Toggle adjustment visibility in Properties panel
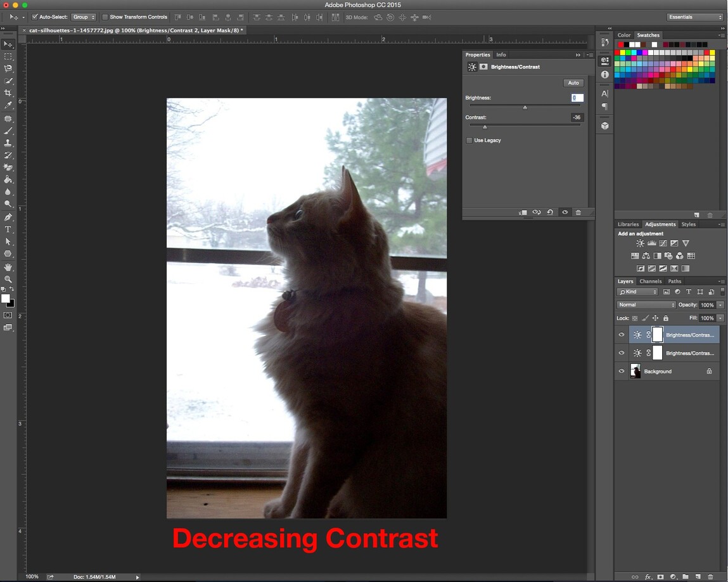Screen dimensions: 728x582 coord(565,212)
